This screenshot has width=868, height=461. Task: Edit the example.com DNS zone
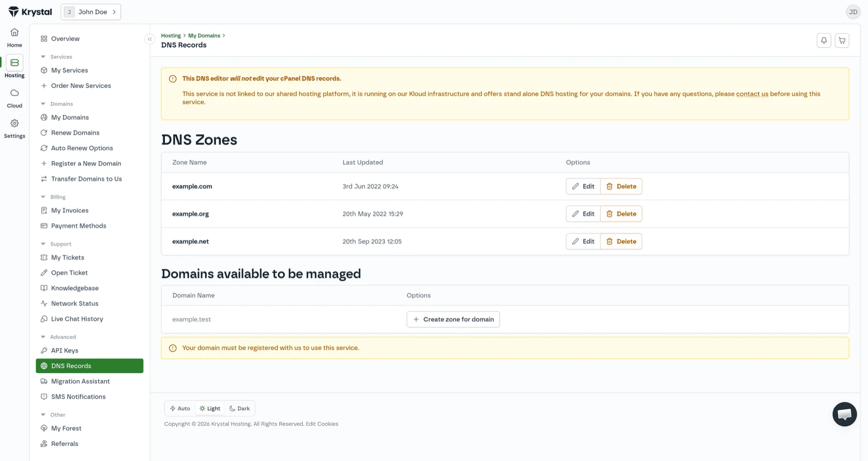pyautogui.click(x=583, y=186)
